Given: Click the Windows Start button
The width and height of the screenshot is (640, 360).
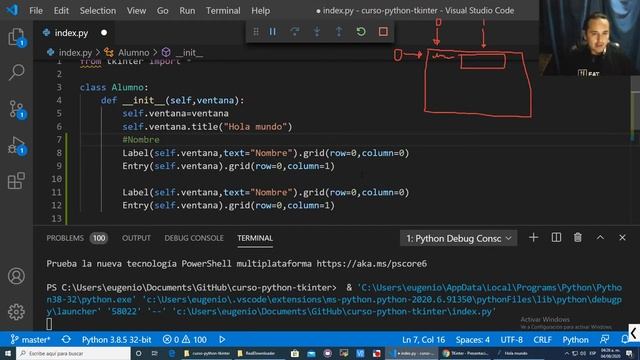Looking at the screenshot, I should [x=8, y=353].
